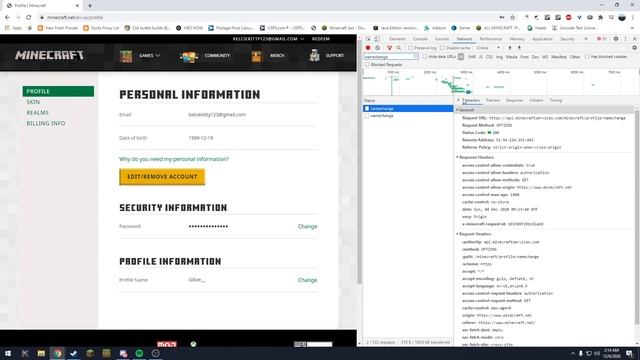This screenshot has height=360, width=640.
Task: Click Change link next to Password
Action: point(307,226)
